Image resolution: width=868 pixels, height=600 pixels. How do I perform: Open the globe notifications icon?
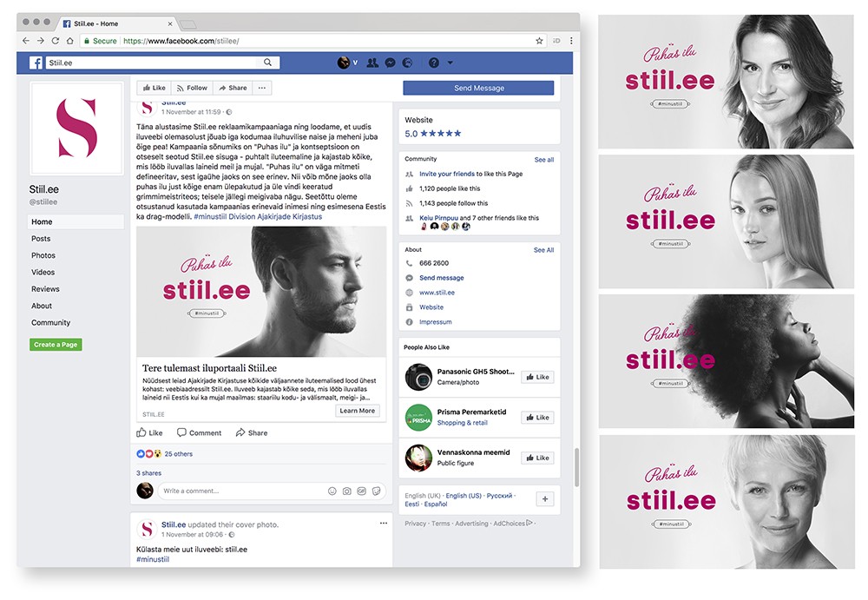[x=407, y=63]
